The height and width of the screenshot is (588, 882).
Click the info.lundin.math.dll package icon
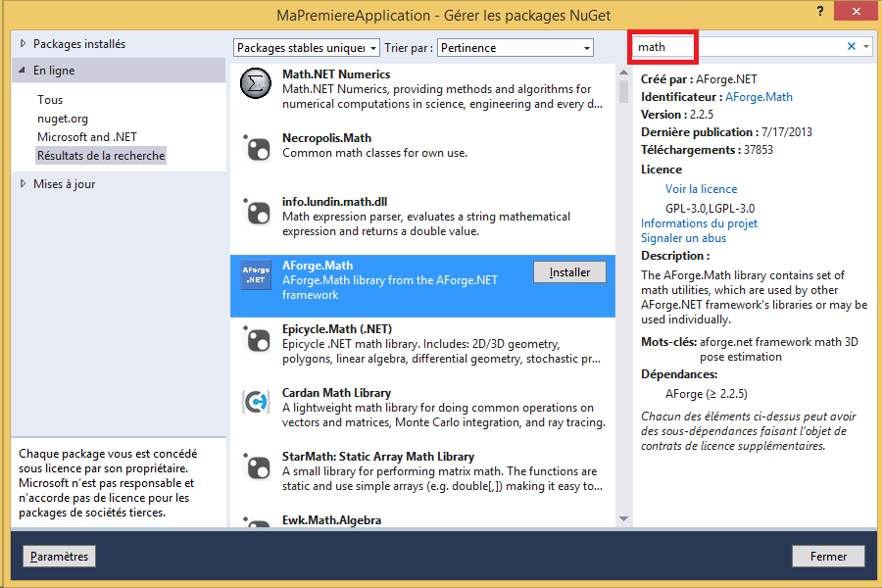[257, 212]
